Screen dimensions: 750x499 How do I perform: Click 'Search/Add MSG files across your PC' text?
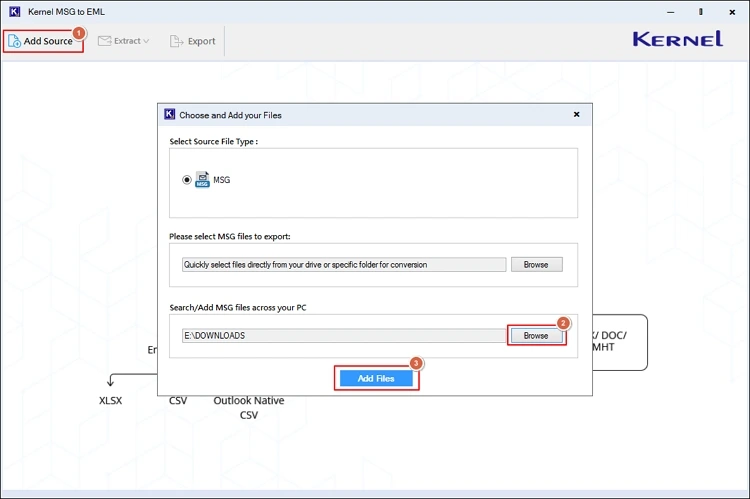tap(238, 308)
